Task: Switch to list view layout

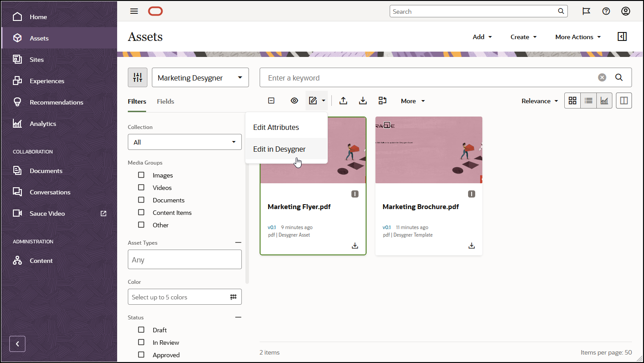Action: [x=588, y=101]
